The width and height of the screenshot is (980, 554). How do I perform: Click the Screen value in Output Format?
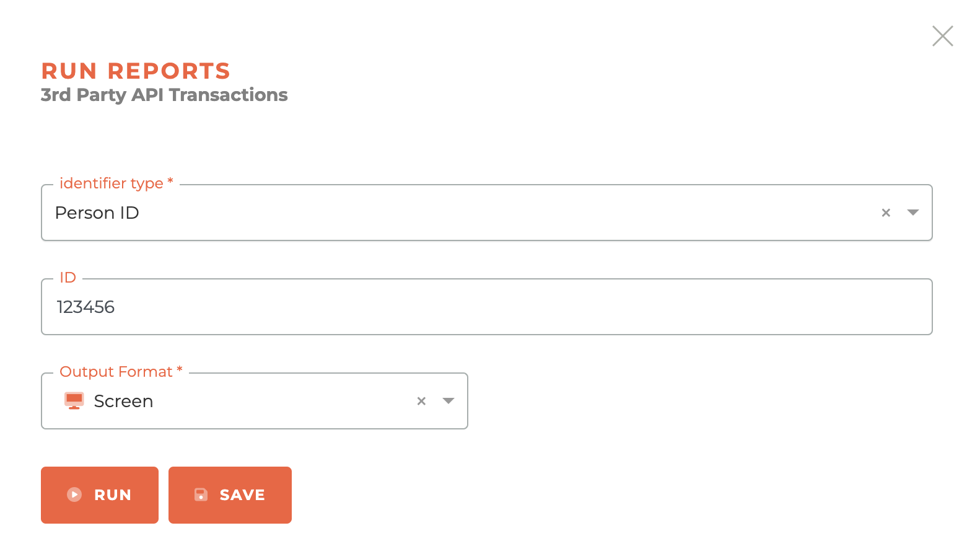123,402
